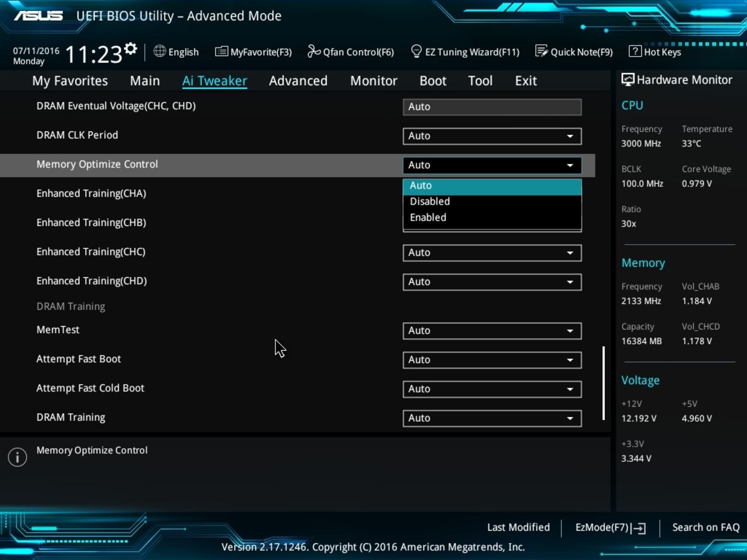Open the Monitor tab
Screen dimensions: 747x560
(374, 81)
